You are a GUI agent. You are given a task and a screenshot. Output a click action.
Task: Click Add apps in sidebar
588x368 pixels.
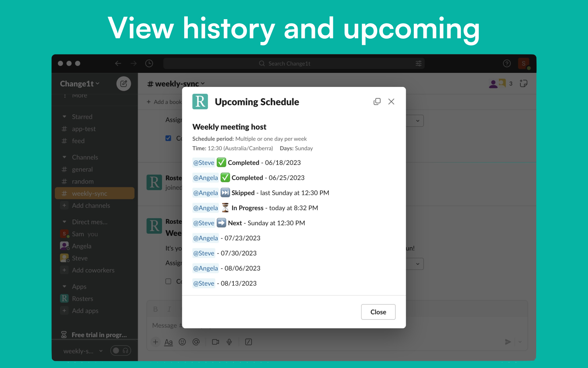85,311
